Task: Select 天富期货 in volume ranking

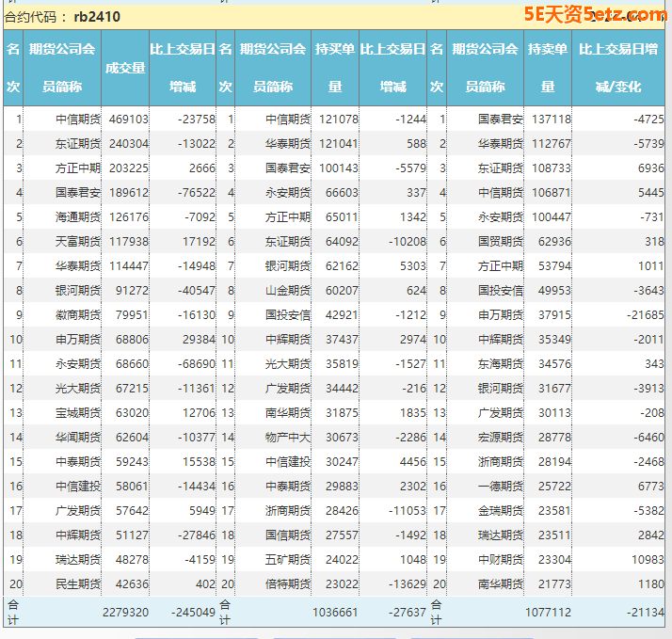Action: tap(77, 242)
